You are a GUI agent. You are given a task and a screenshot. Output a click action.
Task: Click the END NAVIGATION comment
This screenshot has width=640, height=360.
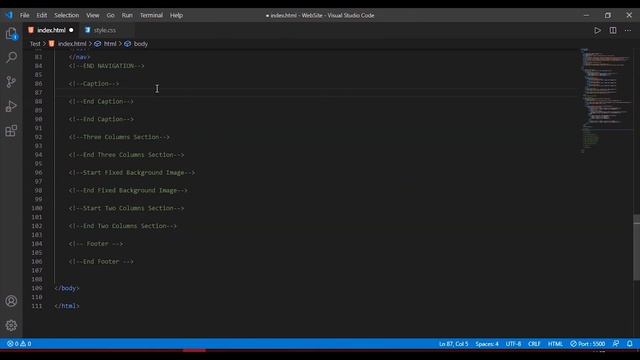tap(106, 66)
